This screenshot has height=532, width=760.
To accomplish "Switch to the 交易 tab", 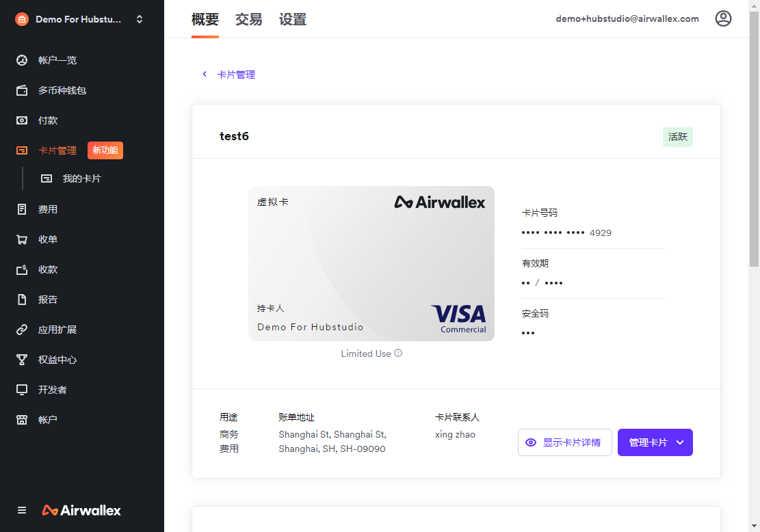I will [x=248, y=19].
